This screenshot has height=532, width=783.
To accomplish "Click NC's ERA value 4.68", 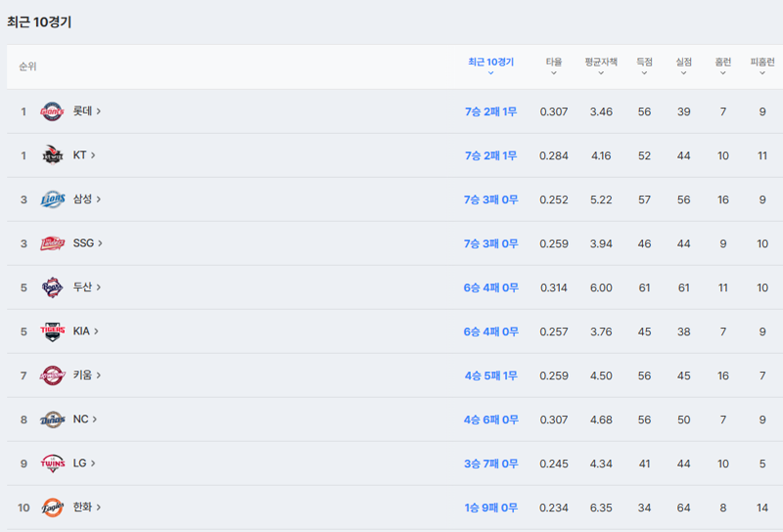I will click(x=601, y=420).
